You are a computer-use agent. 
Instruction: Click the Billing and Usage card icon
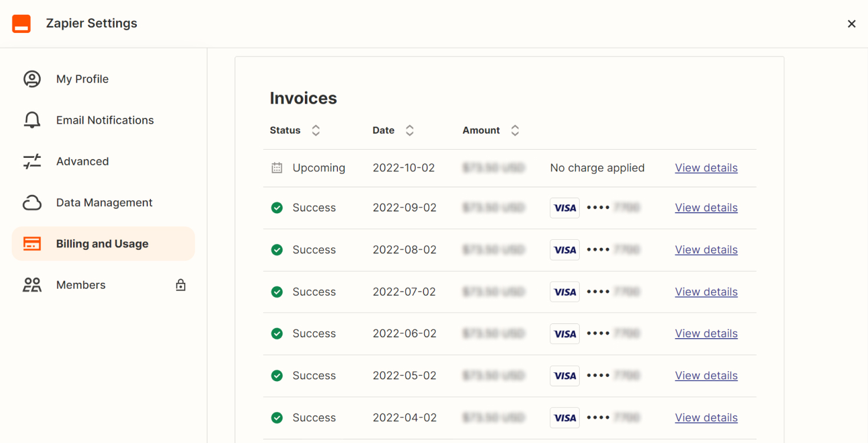tap(32, 244)
